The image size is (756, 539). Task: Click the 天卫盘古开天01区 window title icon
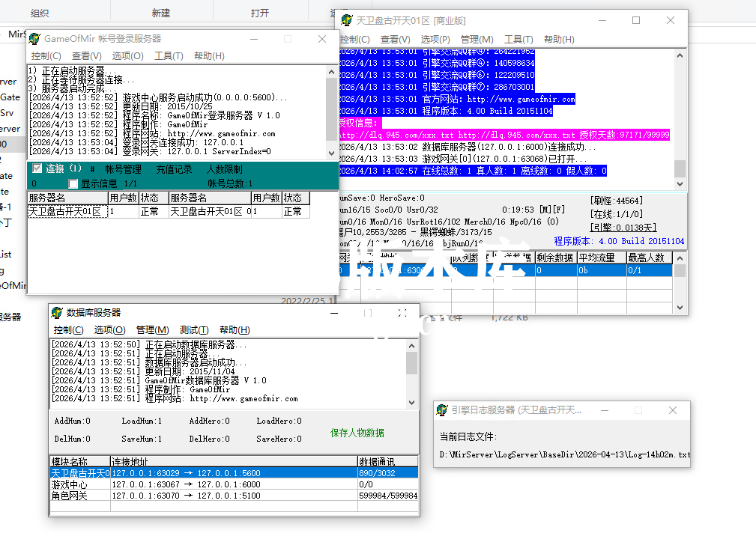(346, 21)
